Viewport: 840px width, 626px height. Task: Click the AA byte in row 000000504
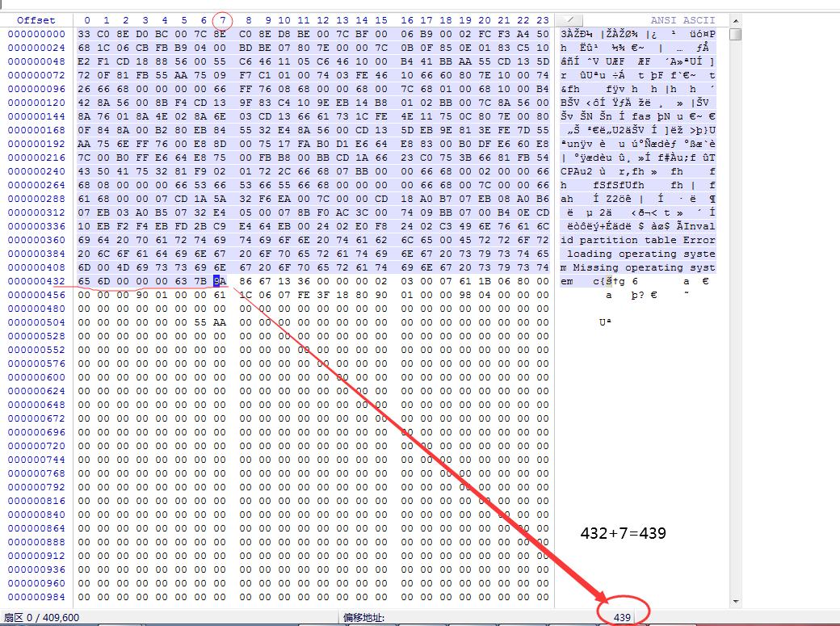[x=220, y=322]
